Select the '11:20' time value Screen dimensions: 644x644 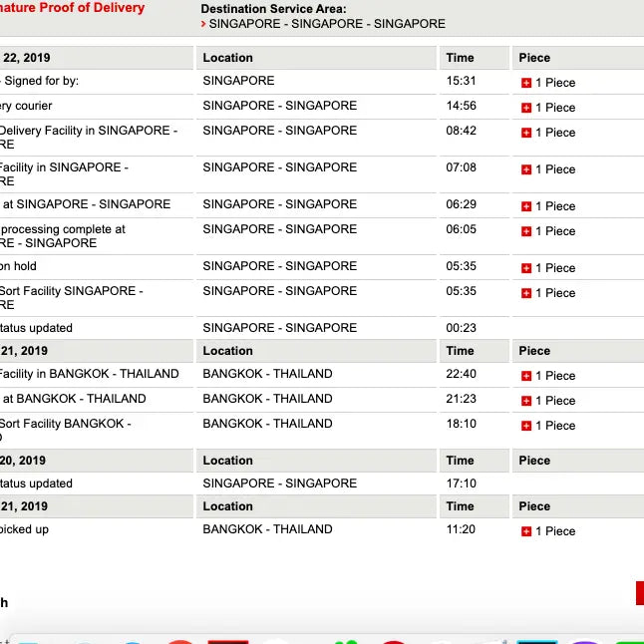point(461,529)
